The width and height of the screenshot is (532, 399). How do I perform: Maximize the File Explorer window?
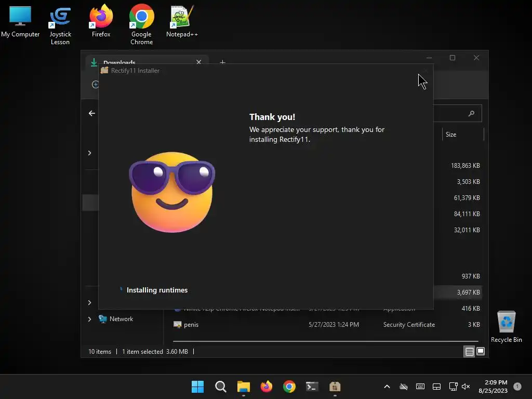[453, 58]
